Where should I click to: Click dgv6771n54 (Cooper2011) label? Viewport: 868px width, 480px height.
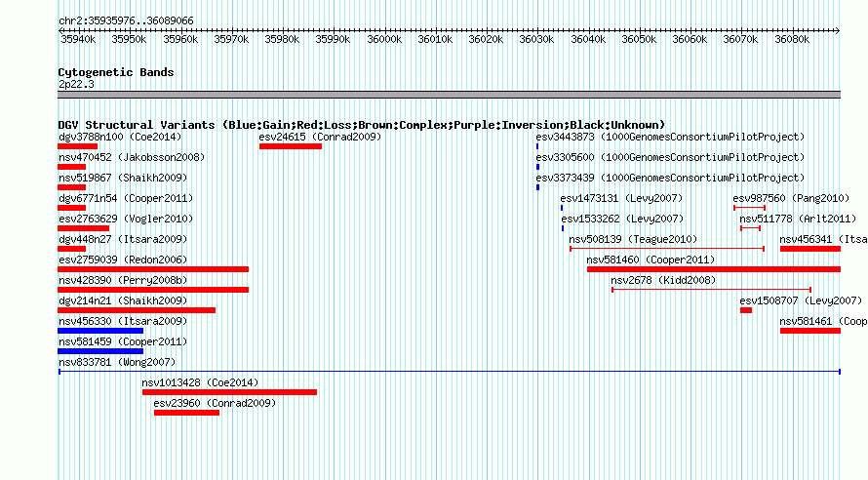pos(126,198)
